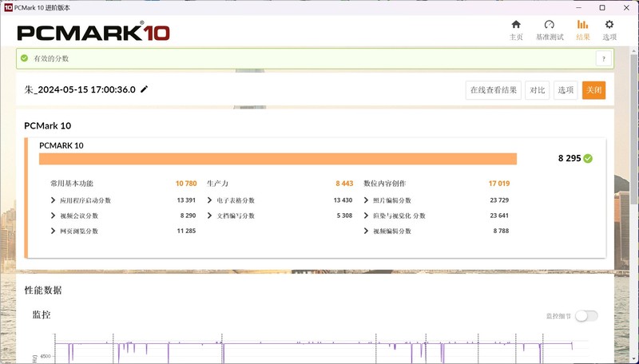Expand 渲染与视觉化 分数 row
Viewport: 639px width, 364px height.
pos(366,216)
